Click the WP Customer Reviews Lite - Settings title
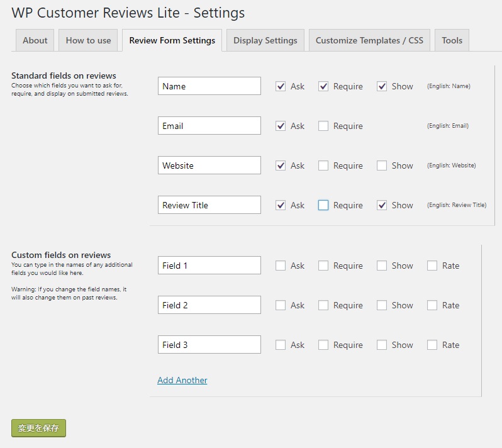502x448 pixels. point(128,13)
